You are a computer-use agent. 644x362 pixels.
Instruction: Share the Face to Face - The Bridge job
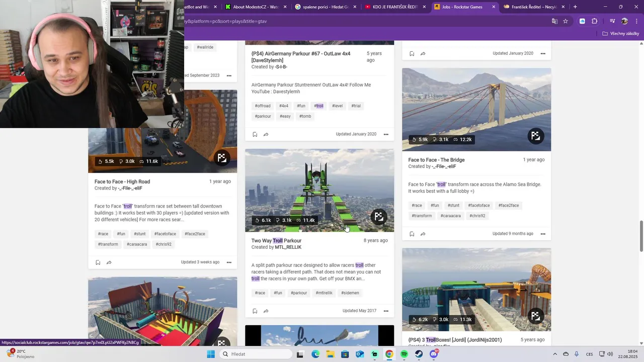pos(423,234)
